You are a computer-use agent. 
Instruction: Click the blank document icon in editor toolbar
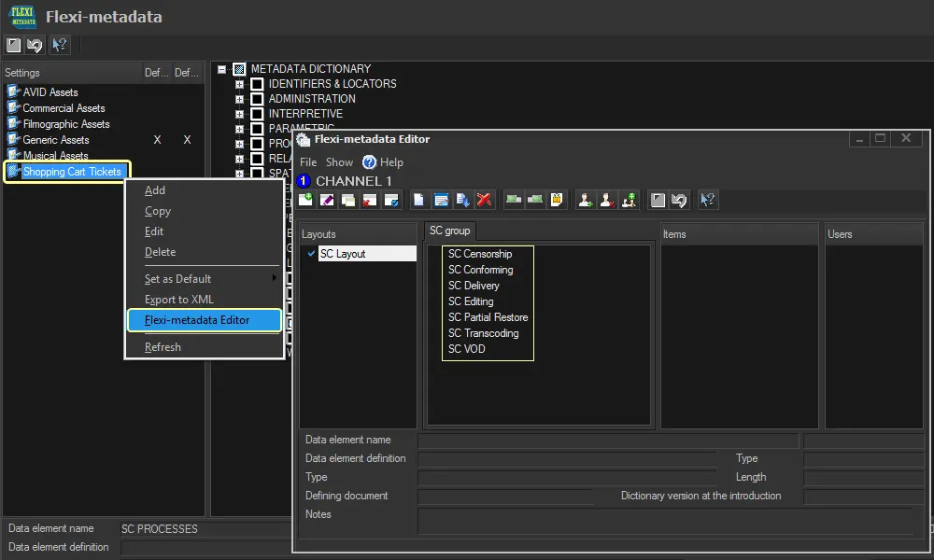419,200
